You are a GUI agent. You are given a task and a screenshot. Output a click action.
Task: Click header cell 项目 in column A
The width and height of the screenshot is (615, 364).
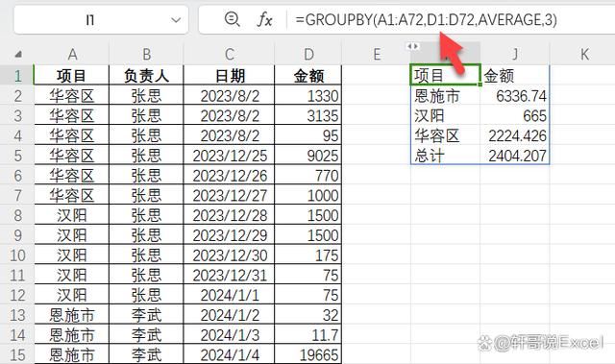[x=72, y=75]
